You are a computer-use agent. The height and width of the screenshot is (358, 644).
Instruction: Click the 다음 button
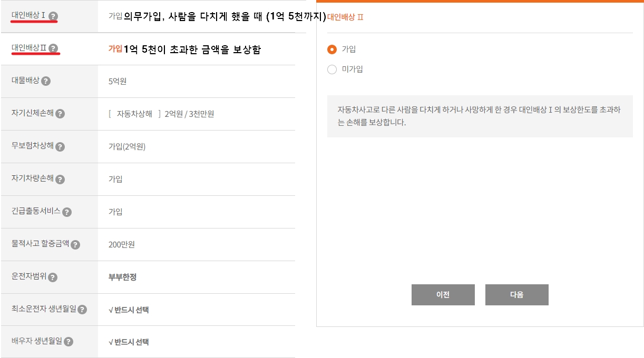coord(516,294)
